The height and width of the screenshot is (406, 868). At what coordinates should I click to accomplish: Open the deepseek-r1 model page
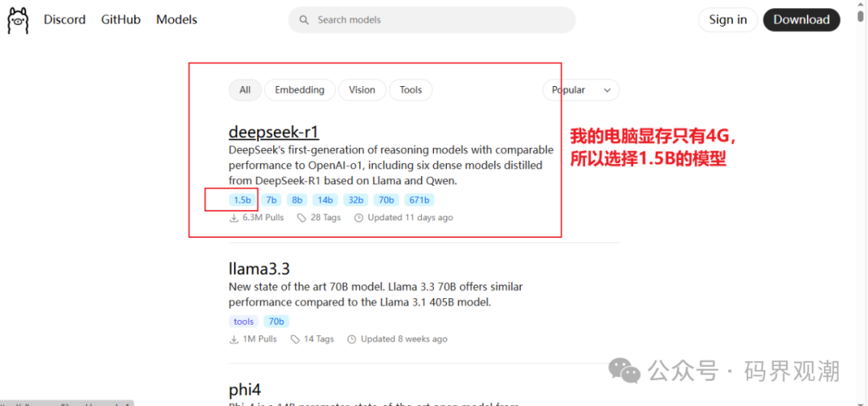tap(274, 133)
